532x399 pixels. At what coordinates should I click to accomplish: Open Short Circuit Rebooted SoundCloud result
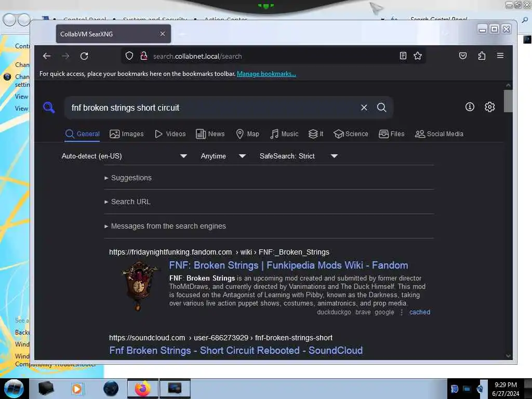coord(236,351)
